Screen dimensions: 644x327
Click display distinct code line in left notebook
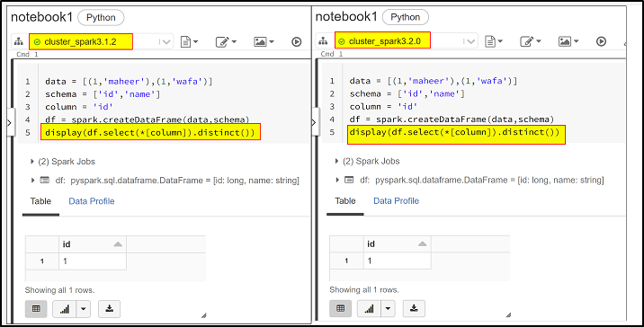[150, 133]
